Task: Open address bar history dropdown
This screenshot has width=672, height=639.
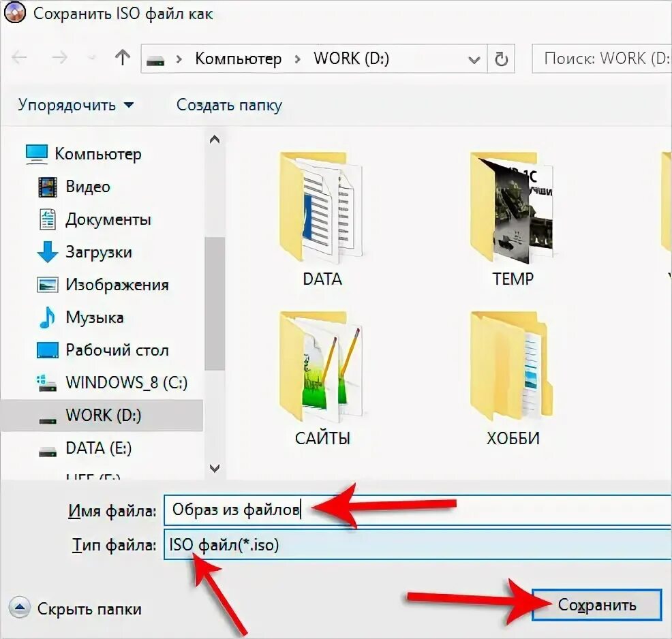Action: click(x=474, y=59)
